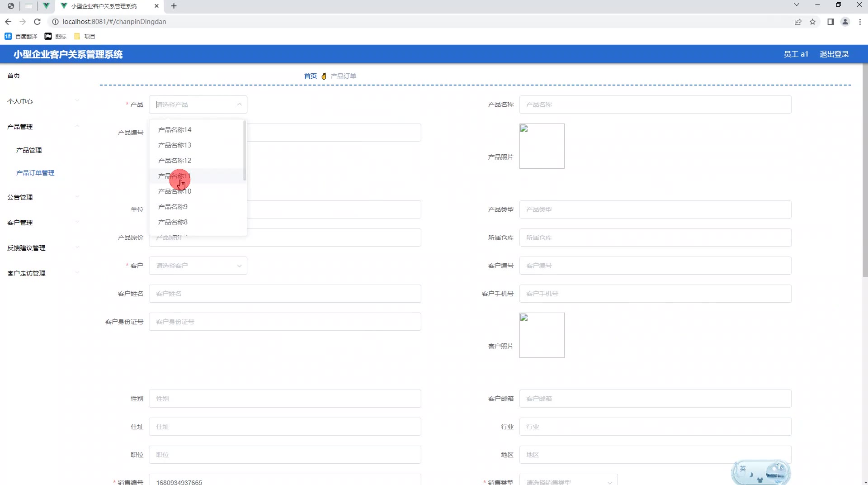Focus the 客户手机号 input field
The width and height of the screenshot is (868, 485).
tap(655, 294)
